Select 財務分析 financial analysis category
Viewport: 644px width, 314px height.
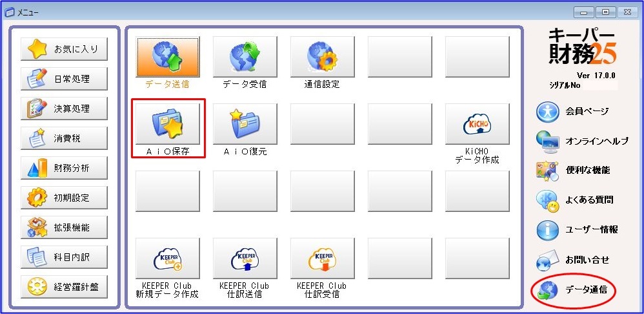[64, 168]
